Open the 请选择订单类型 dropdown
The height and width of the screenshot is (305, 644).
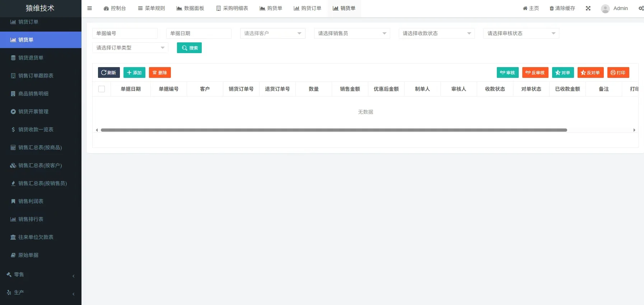coord(130,48)
